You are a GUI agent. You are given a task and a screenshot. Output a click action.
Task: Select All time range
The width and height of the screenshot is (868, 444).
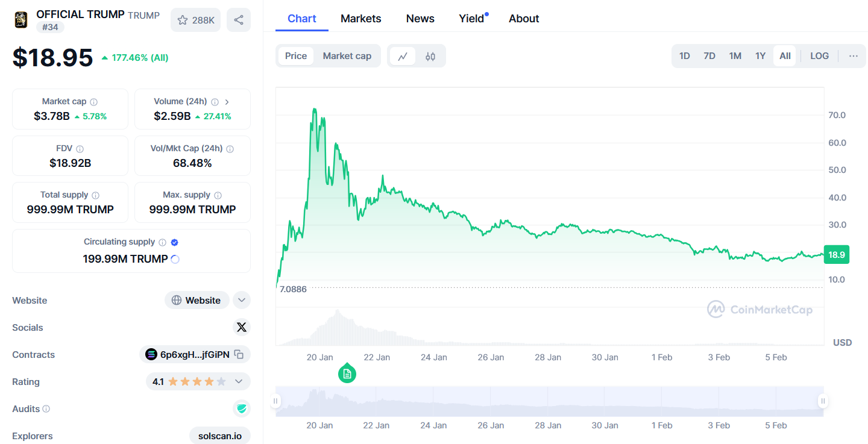(785, 56)
